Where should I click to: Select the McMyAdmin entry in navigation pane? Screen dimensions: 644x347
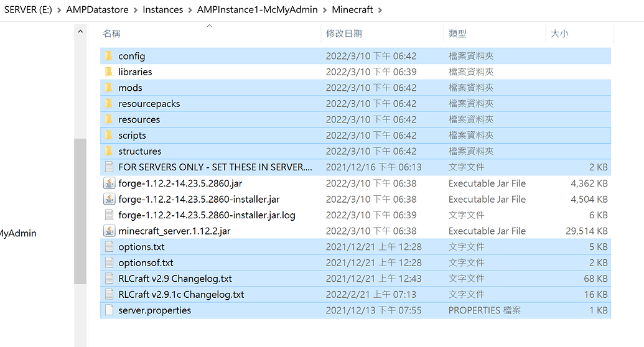click(18, 233)
